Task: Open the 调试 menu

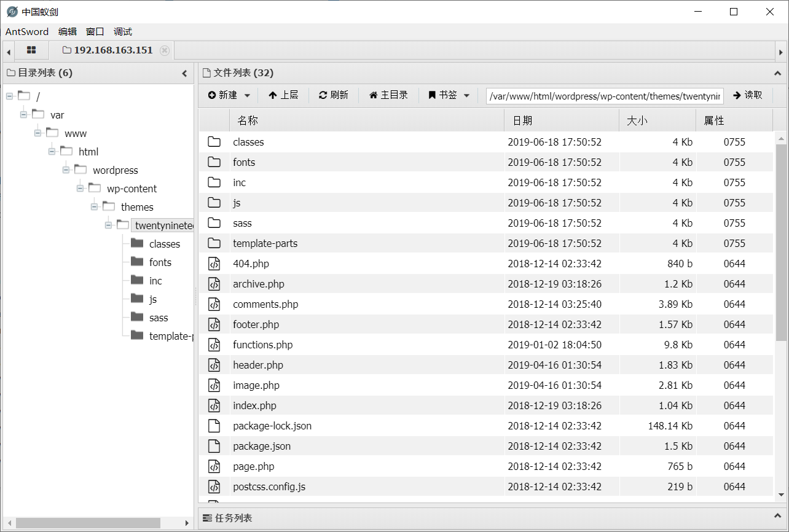Action: pos(123,32)
